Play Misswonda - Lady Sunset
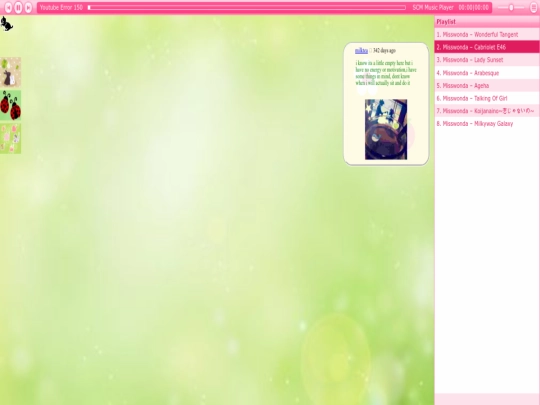 487,60
